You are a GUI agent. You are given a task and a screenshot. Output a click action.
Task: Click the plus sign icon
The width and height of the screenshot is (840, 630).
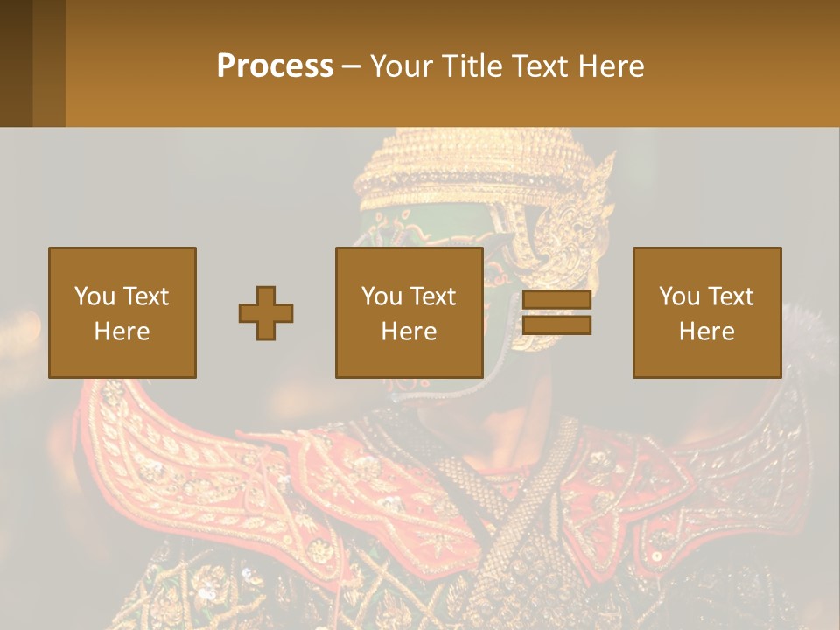tap(266, 313)
